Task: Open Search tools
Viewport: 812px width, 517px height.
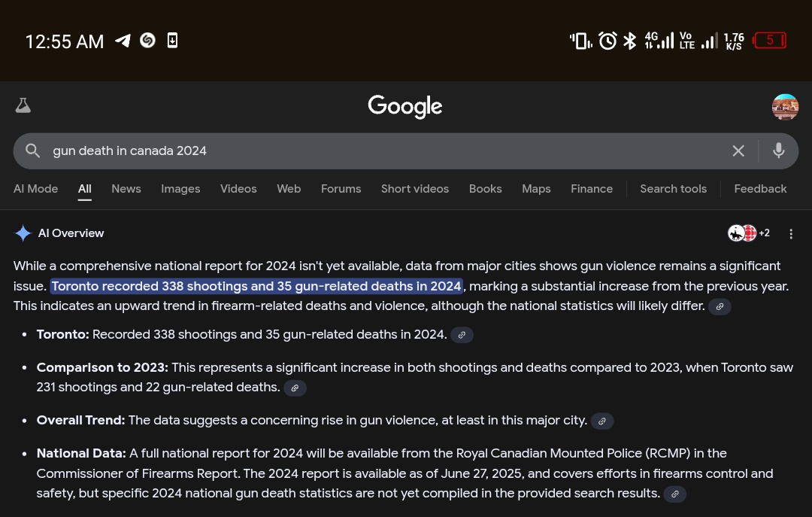Action: [x=673, y=189]
